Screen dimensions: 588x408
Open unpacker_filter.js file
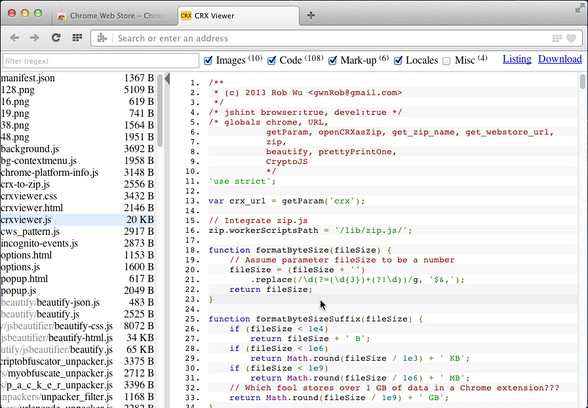pos(77,397)
